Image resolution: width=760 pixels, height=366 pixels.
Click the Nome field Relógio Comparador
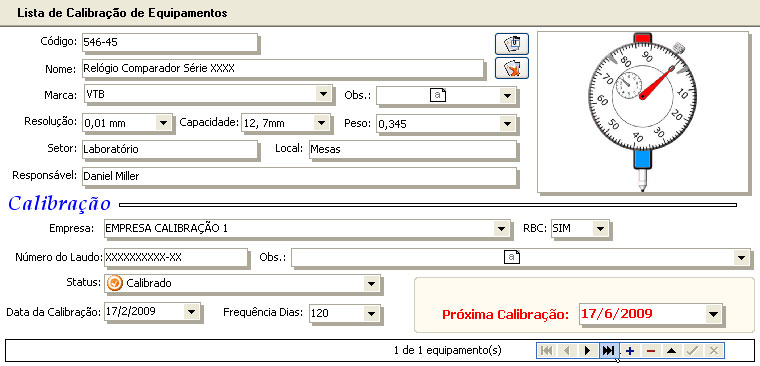pos(283,69)
